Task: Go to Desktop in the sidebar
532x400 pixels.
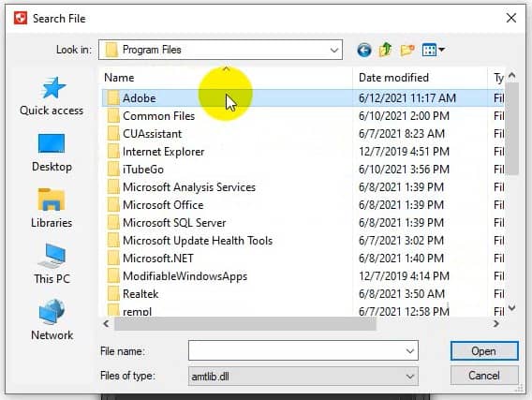Action: 52,153
